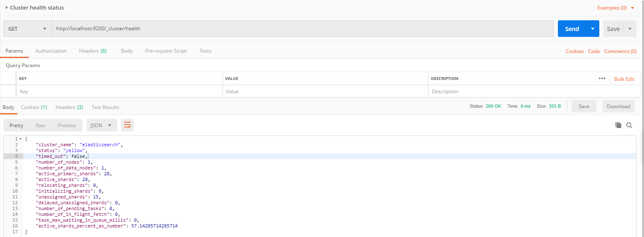Screen dimensions: 644x237
Task: Click the Download response button
Action: [618, 106]
